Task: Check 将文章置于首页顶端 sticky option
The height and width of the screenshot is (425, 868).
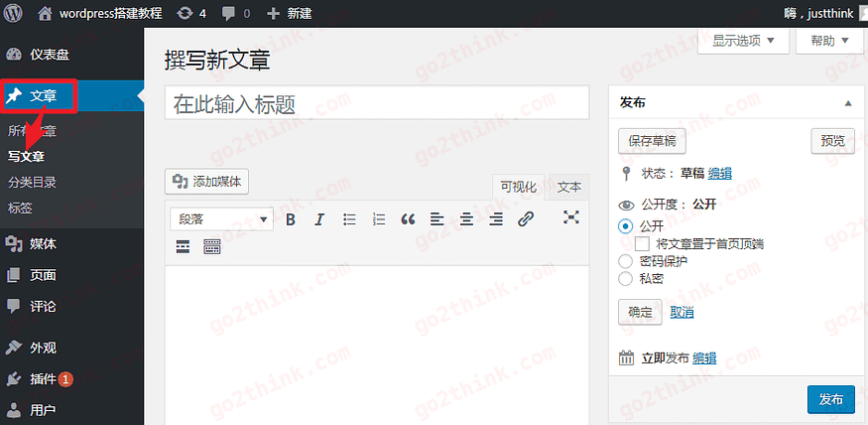Action: click(x=642, y=244)
